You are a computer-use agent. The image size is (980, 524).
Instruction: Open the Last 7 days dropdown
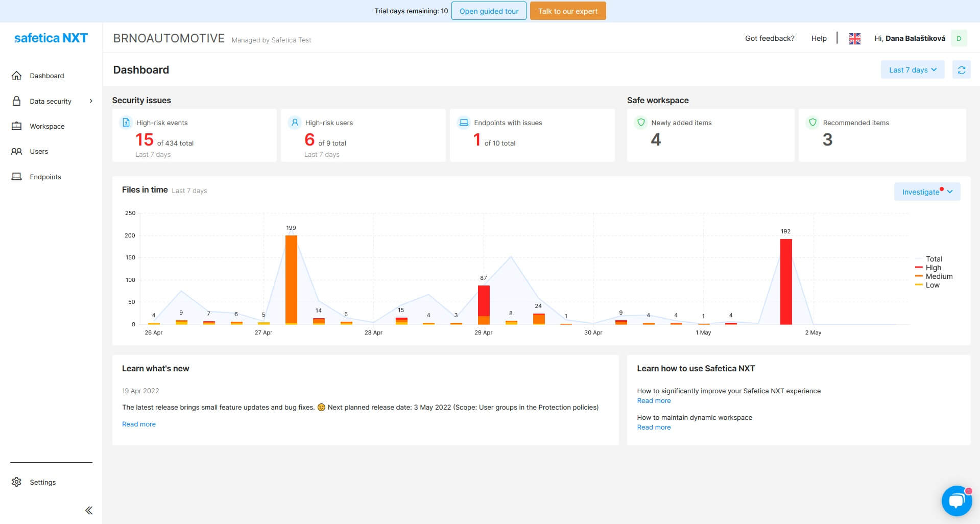tap(913, 70)
